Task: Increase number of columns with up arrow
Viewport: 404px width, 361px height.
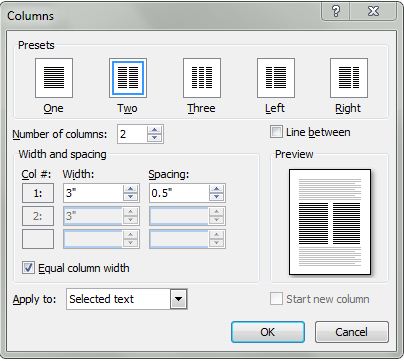Action: click(x=154, y=130)
